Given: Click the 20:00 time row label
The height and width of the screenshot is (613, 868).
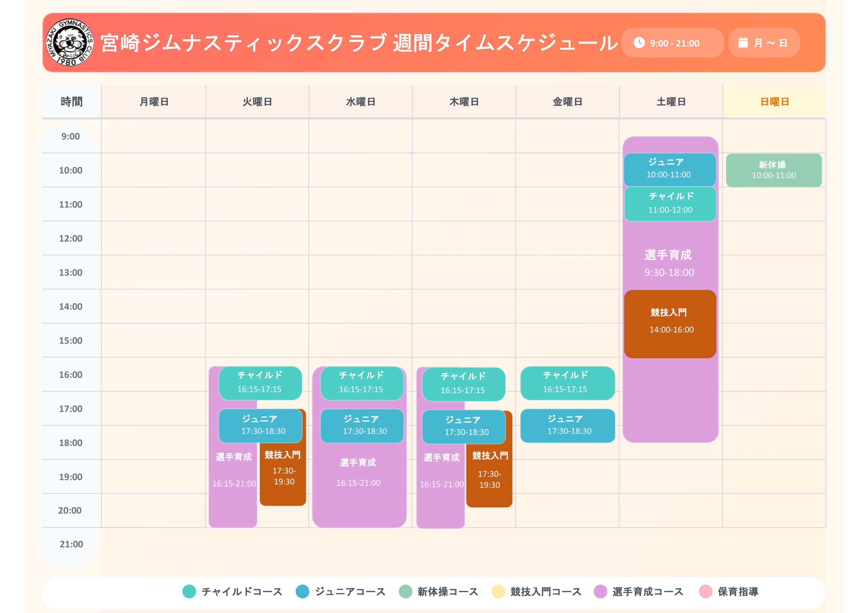Looking at the screenshot, I should point(70,510).
